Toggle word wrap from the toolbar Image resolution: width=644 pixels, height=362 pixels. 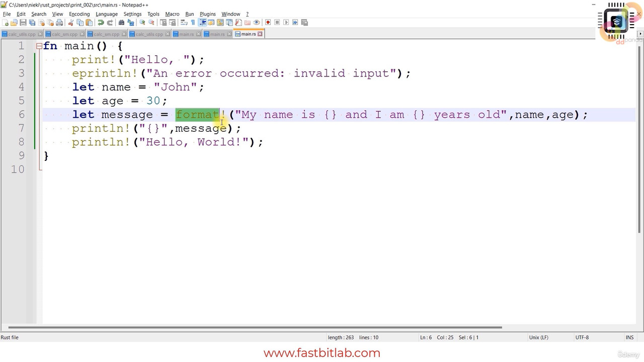click(184, 22)
